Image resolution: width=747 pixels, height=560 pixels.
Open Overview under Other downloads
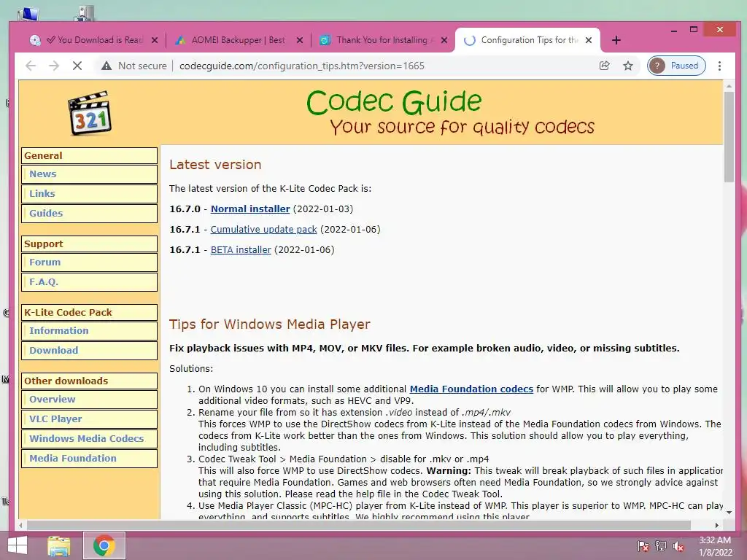tap(90, 400)
